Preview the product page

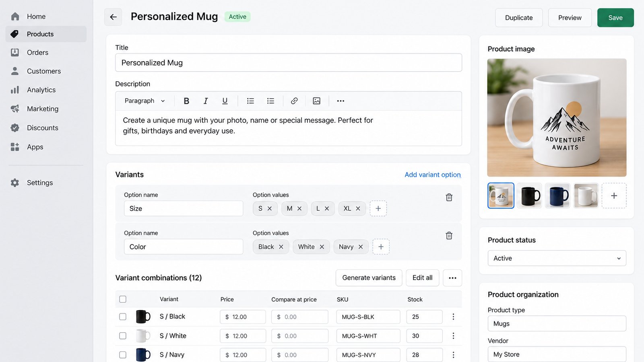pyautogui.click(x=570, y=18)
